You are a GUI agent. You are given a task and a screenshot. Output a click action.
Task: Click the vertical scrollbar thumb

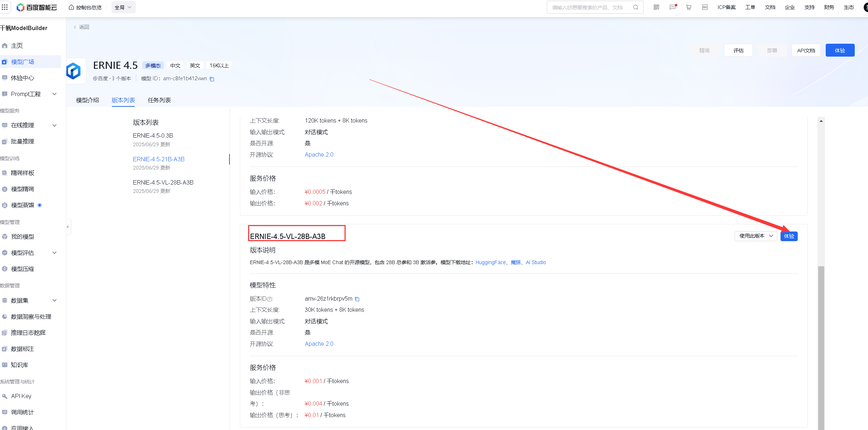pos(821,348)
